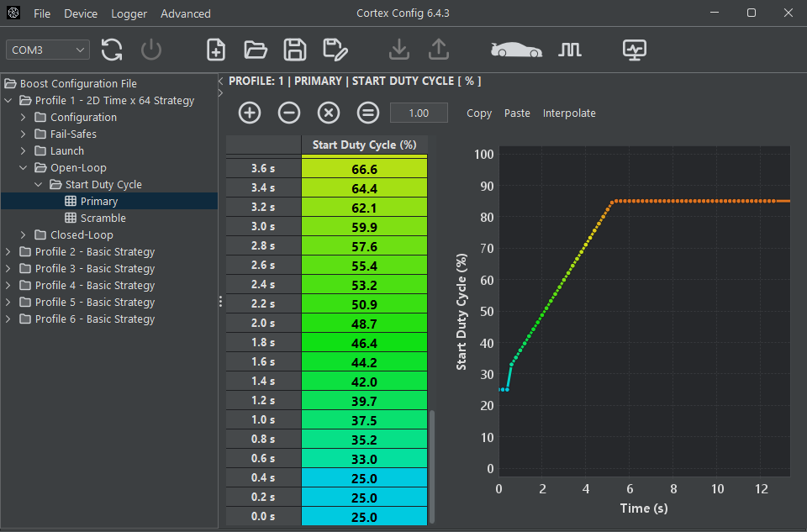Open the Device menu
Viewport: 807px width, 532px height.
[x=81, y=14]
